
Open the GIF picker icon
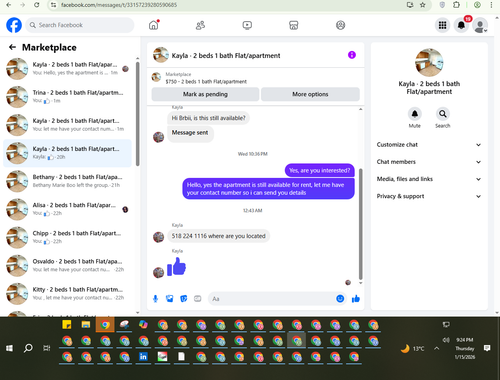[198, 299]
